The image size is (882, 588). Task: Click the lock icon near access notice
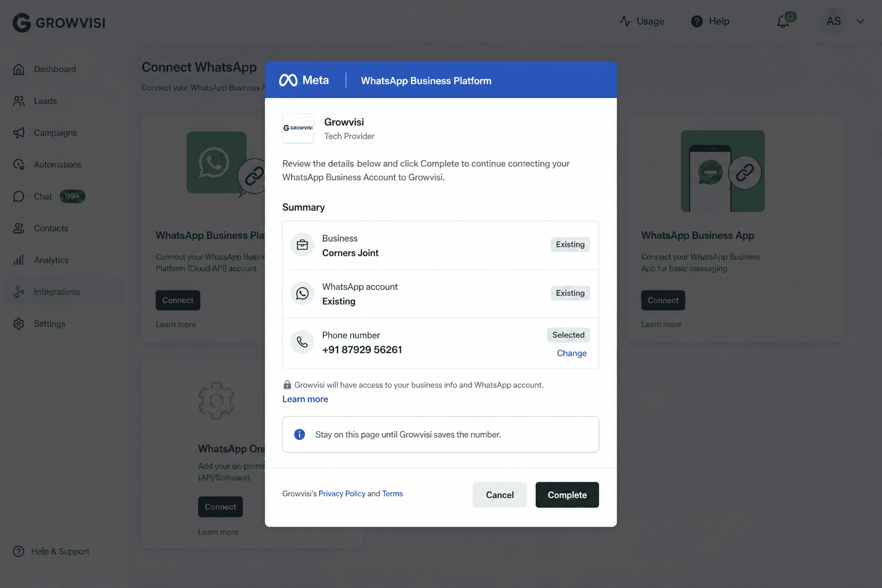(x=287, y=385)
